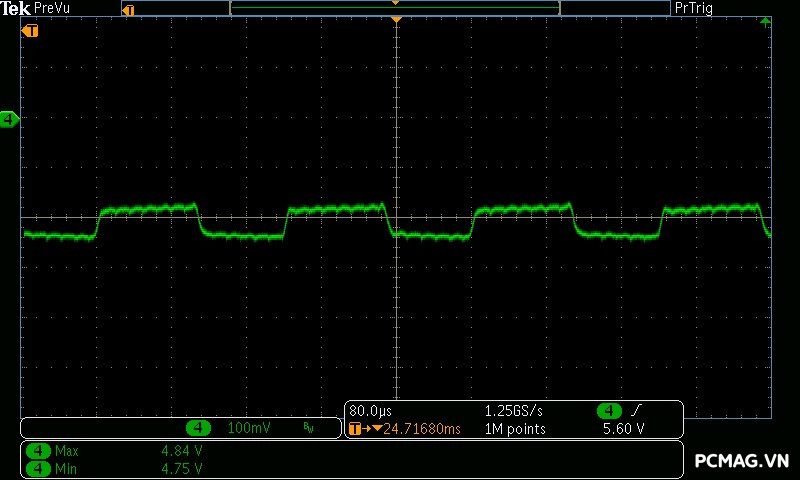Click the Tek logo in the corner
The height and width of the screenshot is (480, 800).
16,8
